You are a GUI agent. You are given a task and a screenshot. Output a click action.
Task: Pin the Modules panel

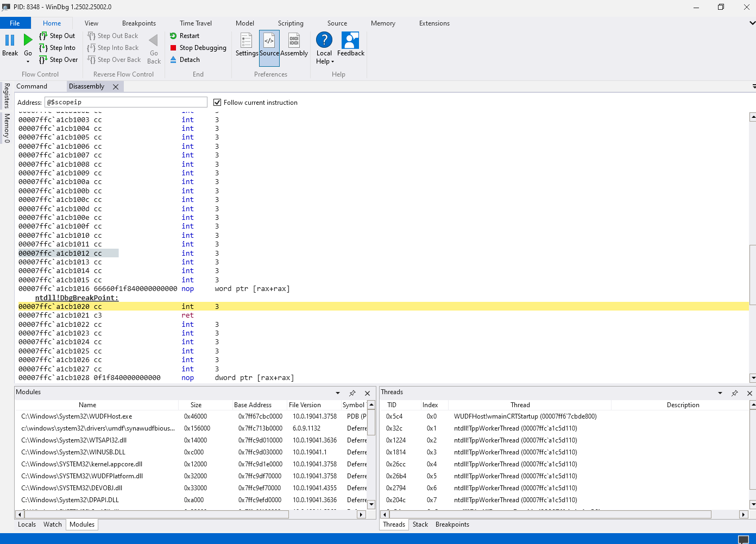point(352,393)
